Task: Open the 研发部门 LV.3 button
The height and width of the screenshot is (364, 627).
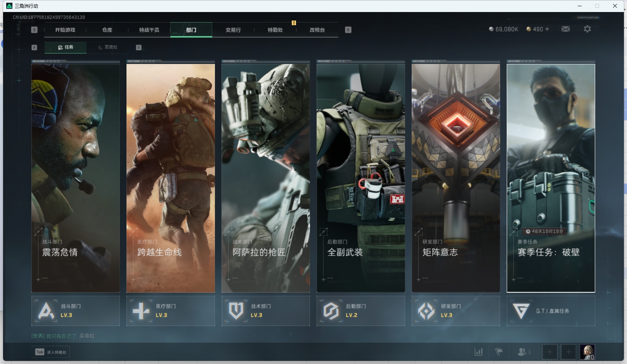Action: [x=456, y=311]
